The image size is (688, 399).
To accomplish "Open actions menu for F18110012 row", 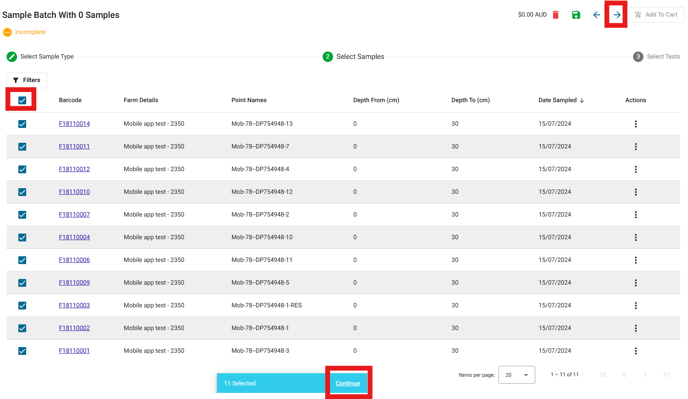I will pyautogui.click(x=635, y=169).
